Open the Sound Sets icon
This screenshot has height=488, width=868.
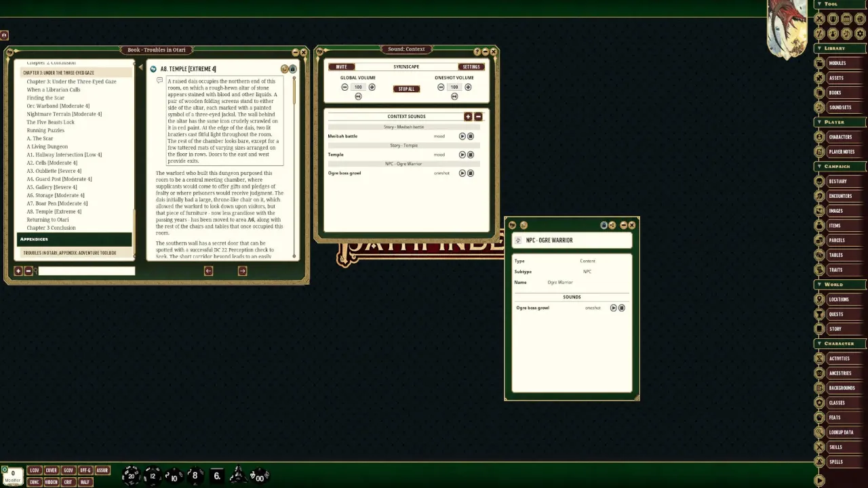click(820, 107)
